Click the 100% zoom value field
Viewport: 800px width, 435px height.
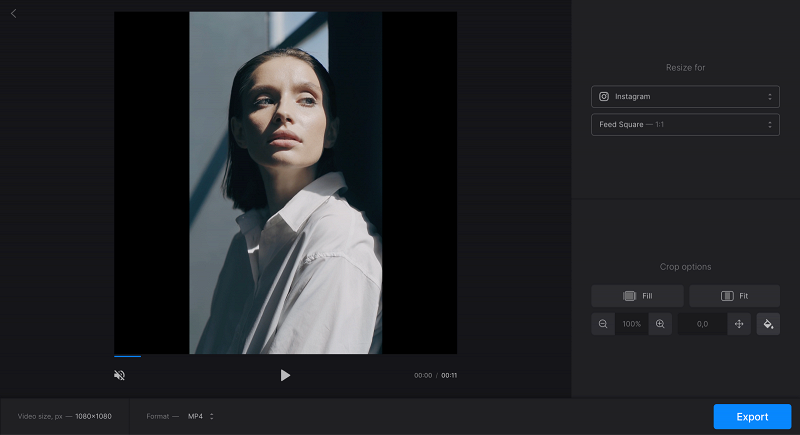(x=632, y=324)
